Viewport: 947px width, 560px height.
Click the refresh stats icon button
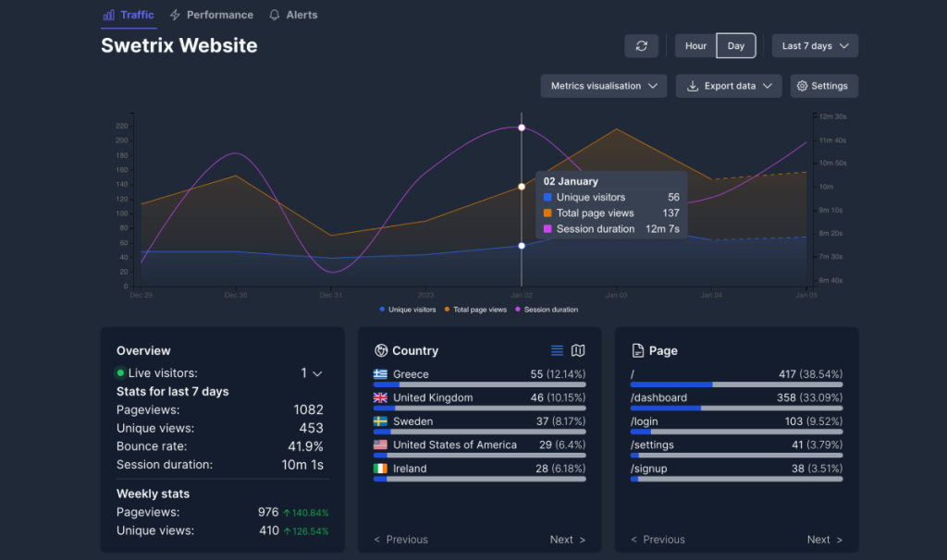(x=642, y=46)
